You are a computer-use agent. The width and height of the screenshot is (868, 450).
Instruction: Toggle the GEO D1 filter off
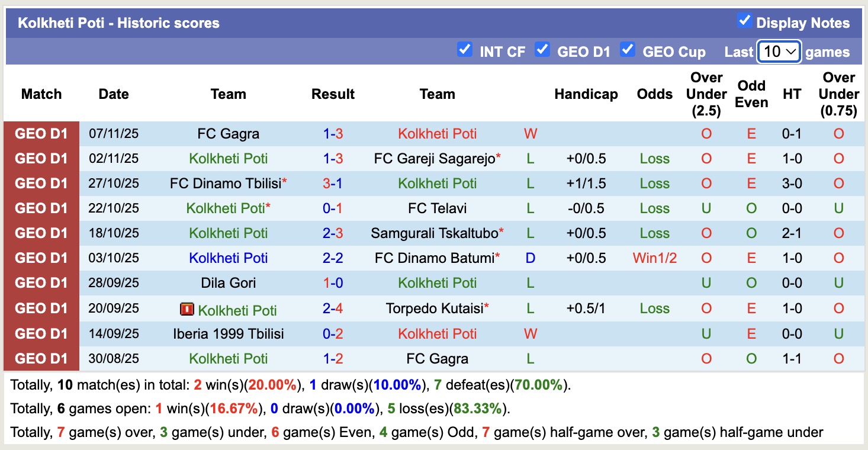click(543, 50)
